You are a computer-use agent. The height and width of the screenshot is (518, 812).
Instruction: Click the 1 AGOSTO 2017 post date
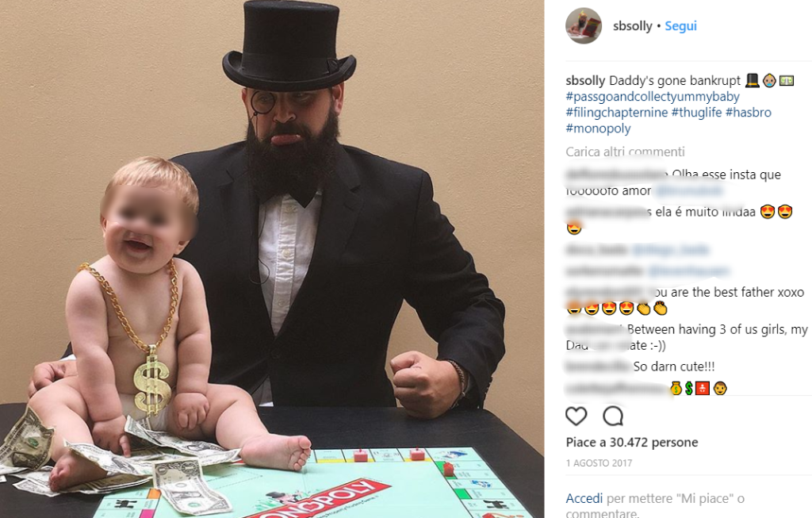pos(599,463)
